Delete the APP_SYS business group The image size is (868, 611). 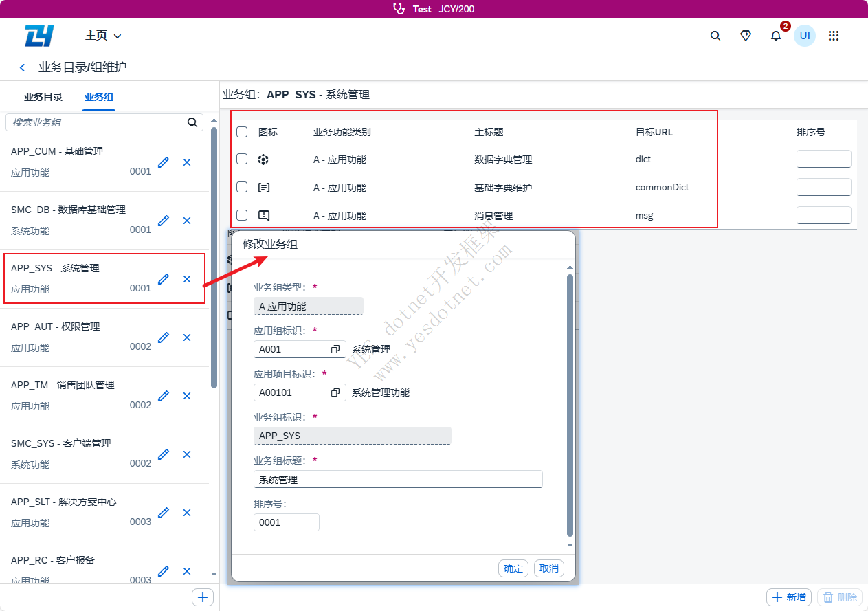point(187,279)
